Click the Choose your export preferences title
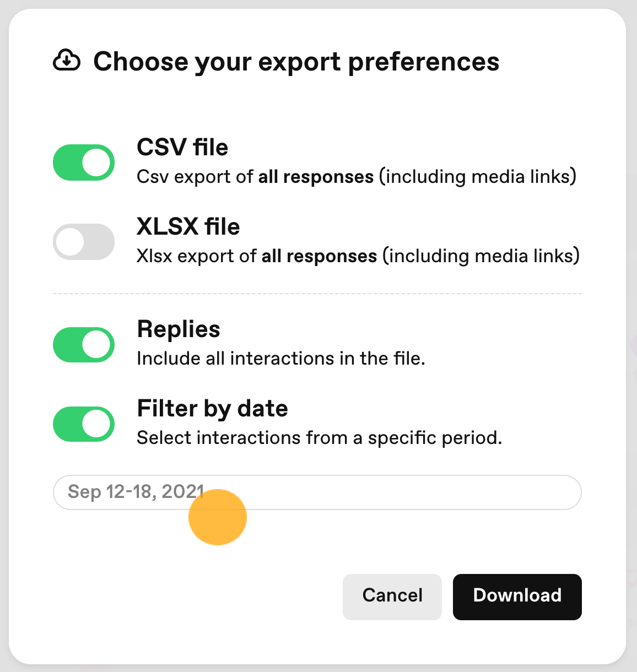Viewport: 637px width, 672px height. pyautogui.click(x=296, y=62)
